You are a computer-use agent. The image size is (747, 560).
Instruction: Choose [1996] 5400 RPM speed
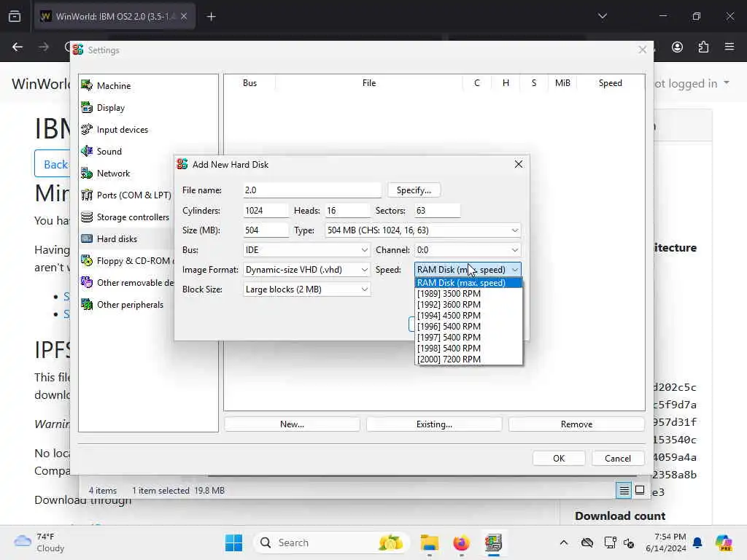[468, 327]
